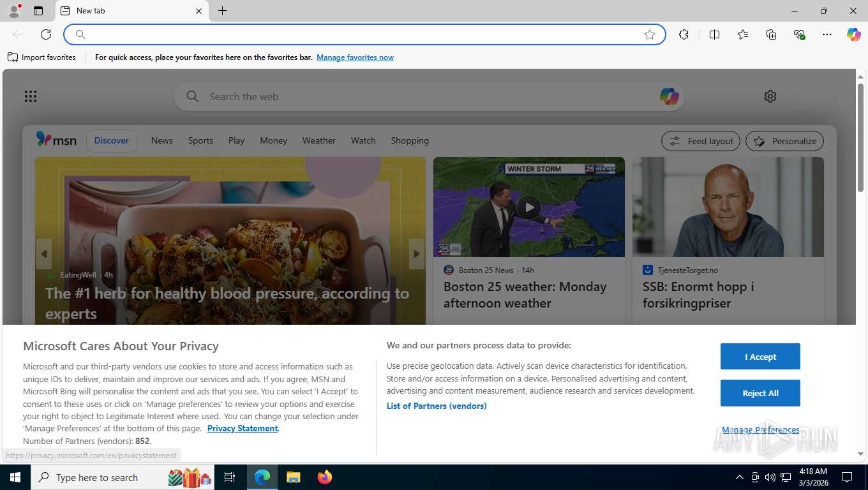Open the Shopping tab

[x=410, y=140]
